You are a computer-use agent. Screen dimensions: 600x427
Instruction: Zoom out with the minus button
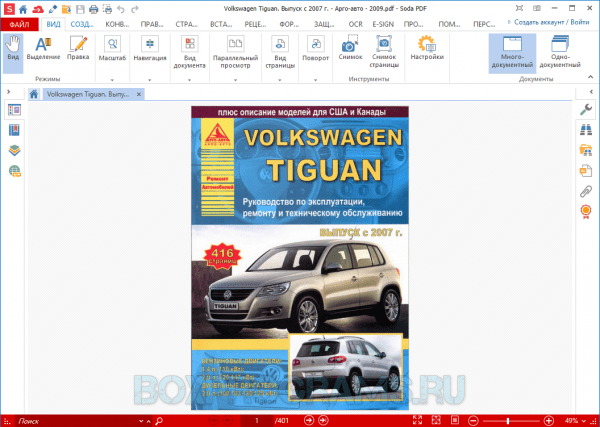click(x=473, y=421)
